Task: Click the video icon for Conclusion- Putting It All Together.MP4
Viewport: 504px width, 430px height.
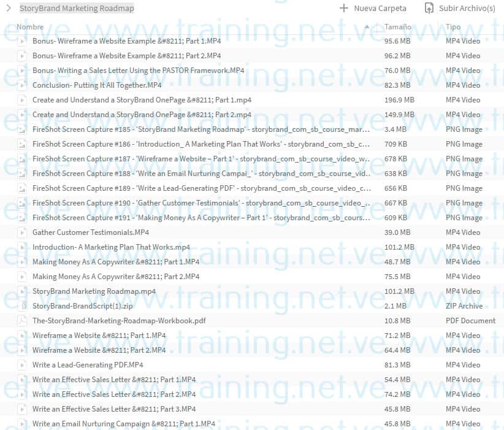Action: [23, 85]
